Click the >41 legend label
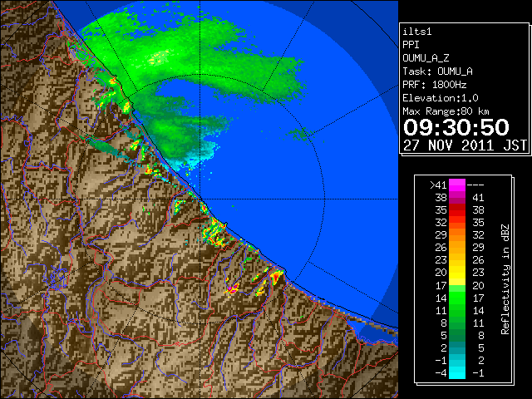 pos(438,185)
